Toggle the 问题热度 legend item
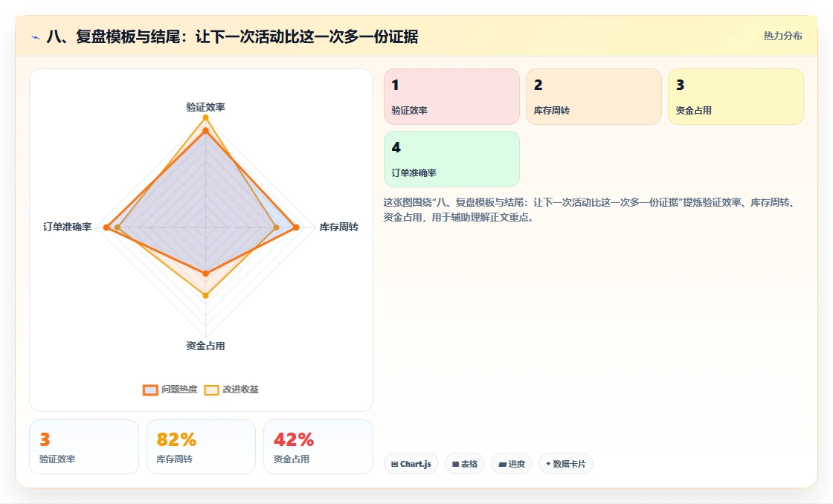 coord(170,390)
